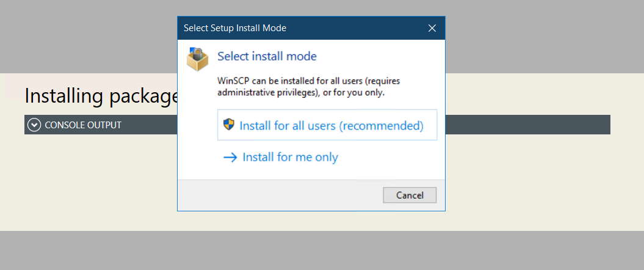Close the Select Setup Install Mode dialog
The image size is (644, 270).
click(x=432, y=28)
